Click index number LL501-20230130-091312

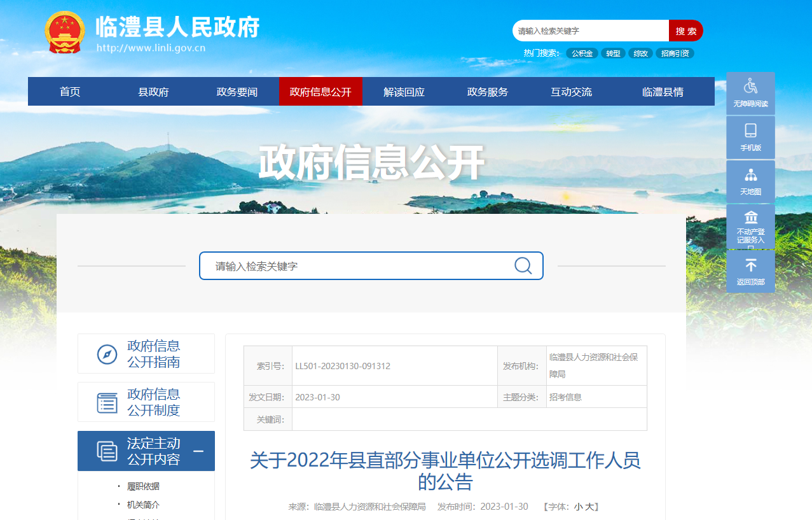tap(343, 366)
